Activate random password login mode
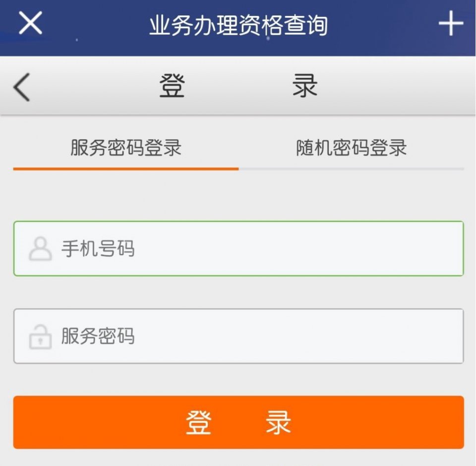 tap(352, 148)
